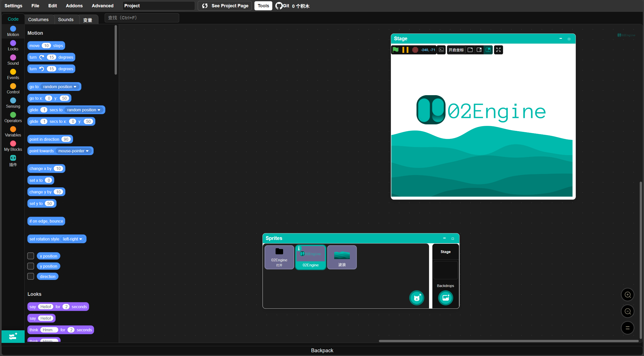Screen dimensions: 644x356
Task: Pause the project with the orange pause icon
Action: [405, 50]
